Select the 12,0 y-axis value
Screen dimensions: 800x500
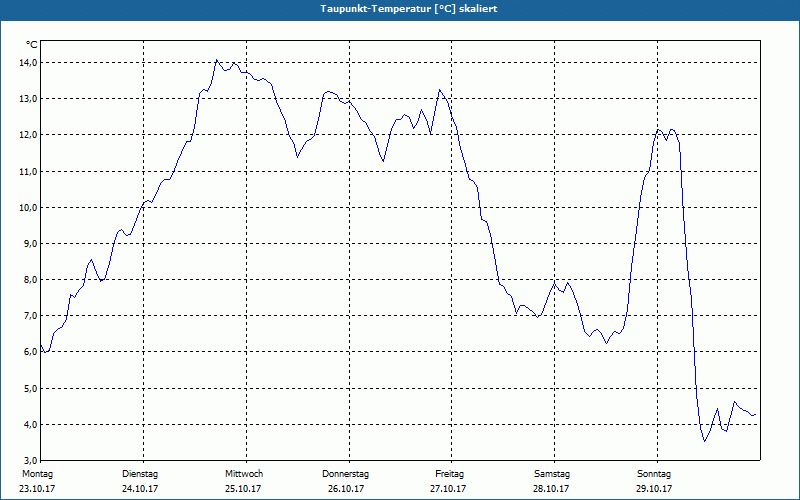[28, 135]
